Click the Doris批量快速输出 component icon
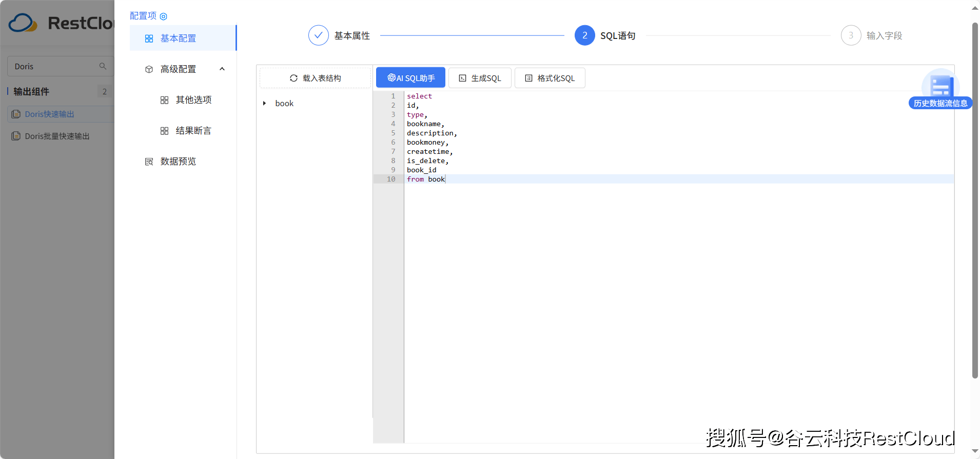 click(x=16, y=136)
